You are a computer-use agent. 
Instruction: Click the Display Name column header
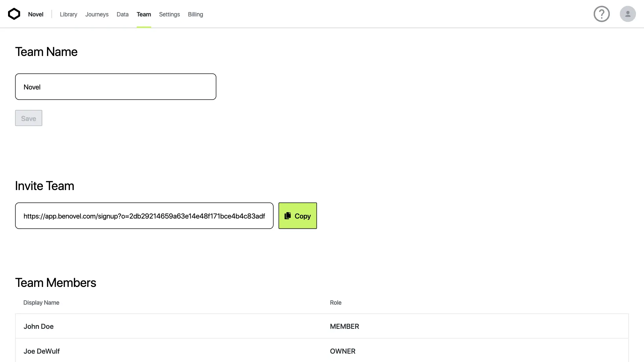pos(41,303)
